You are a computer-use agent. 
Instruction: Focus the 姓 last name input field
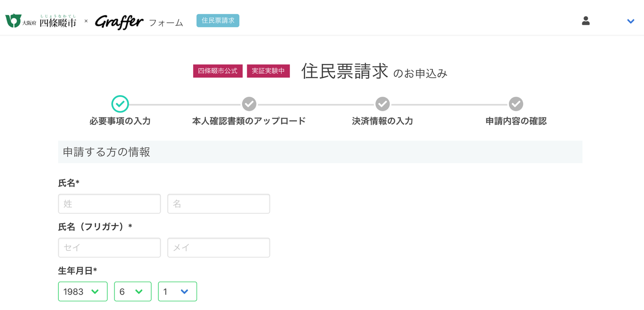[109, 204]
